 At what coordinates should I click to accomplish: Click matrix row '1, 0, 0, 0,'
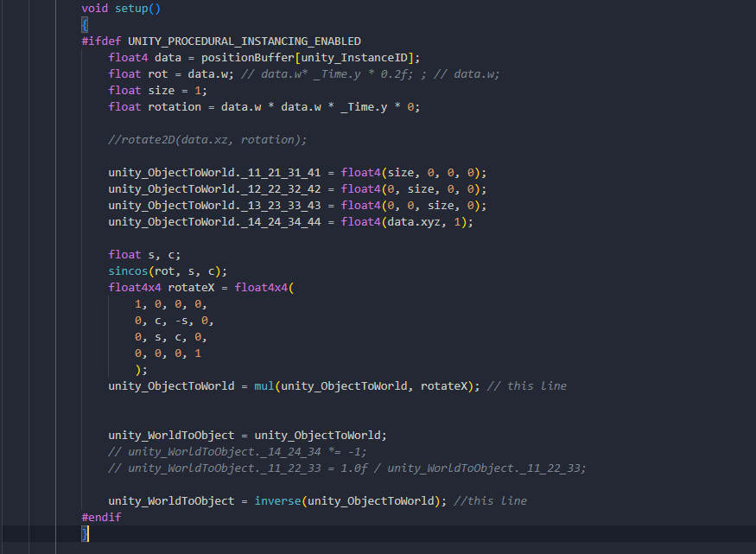pos(171,303)
